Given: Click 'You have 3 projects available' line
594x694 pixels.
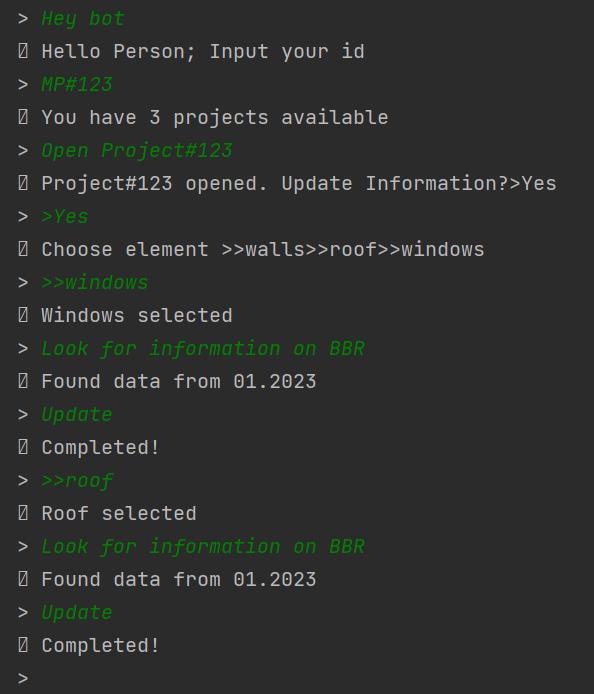Looking at the screenshot, I should coord(215,118).
